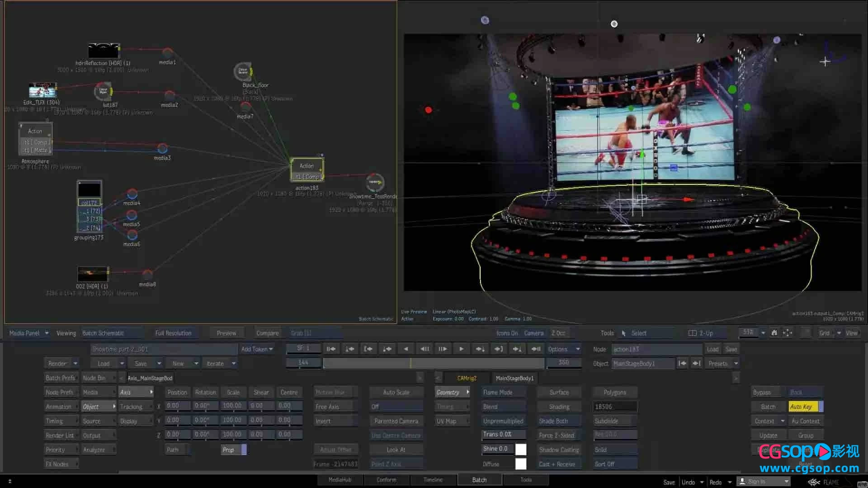This screenshot has height=488, width=868.
Task: Click the white Shine colour swatch
Action: (521, 449)
